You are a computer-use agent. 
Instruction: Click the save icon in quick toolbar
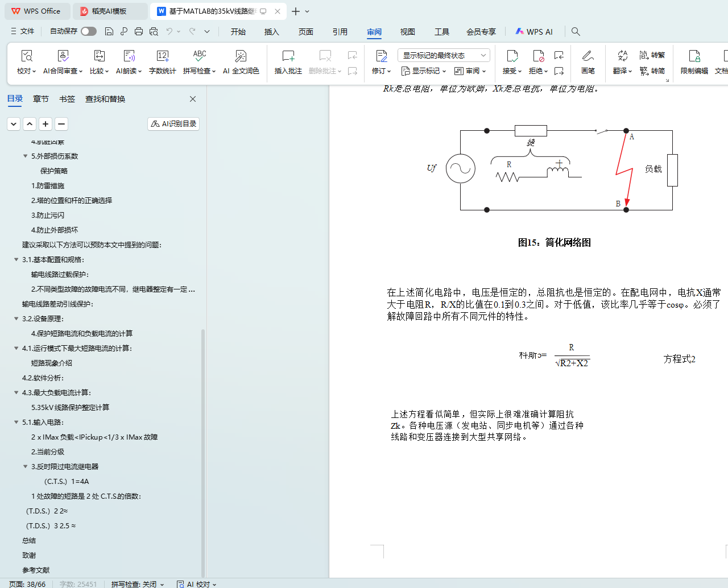coord(109,31)
